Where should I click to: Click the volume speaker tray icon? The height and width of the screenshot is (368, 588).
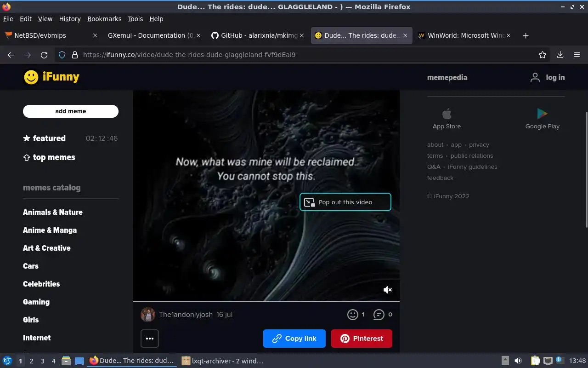pyautogui.click(x=518, y=361)
